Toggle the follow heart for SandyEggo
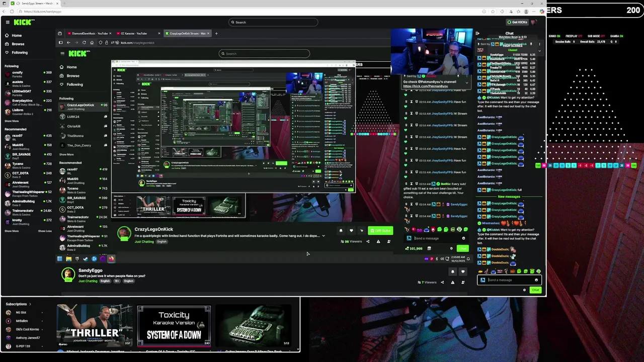The image size is (644, 362). pyautogui.click(x=463, y=271)
